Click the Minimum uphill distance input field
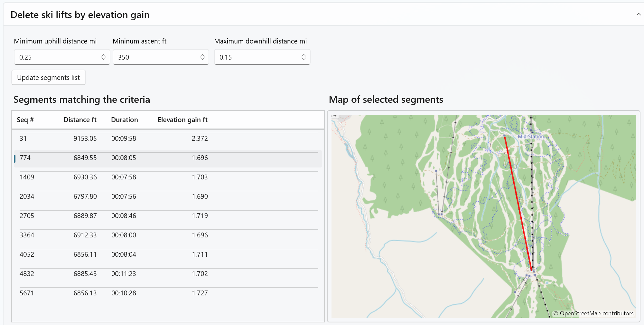Screen dimensions: 644x325 click(58, 57)
